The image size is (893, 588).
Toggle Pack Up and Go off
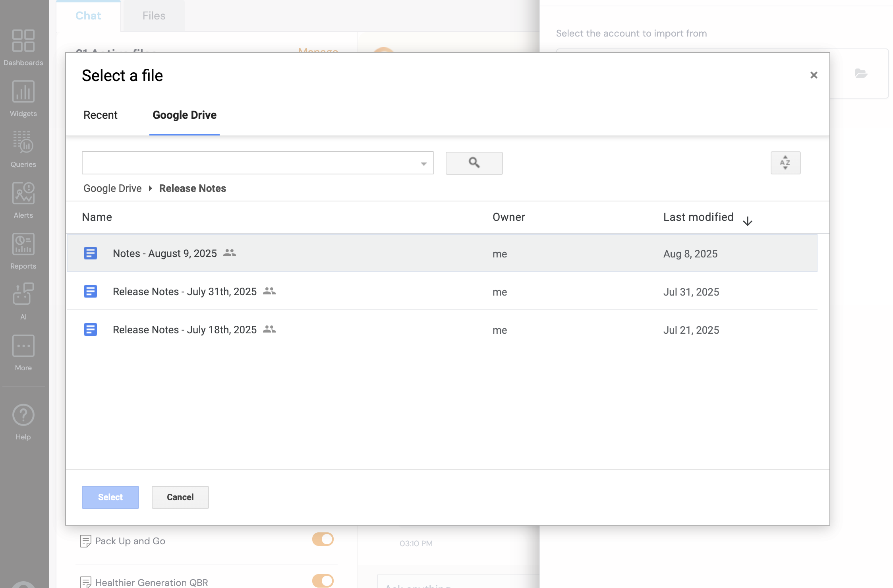(322, 540)
